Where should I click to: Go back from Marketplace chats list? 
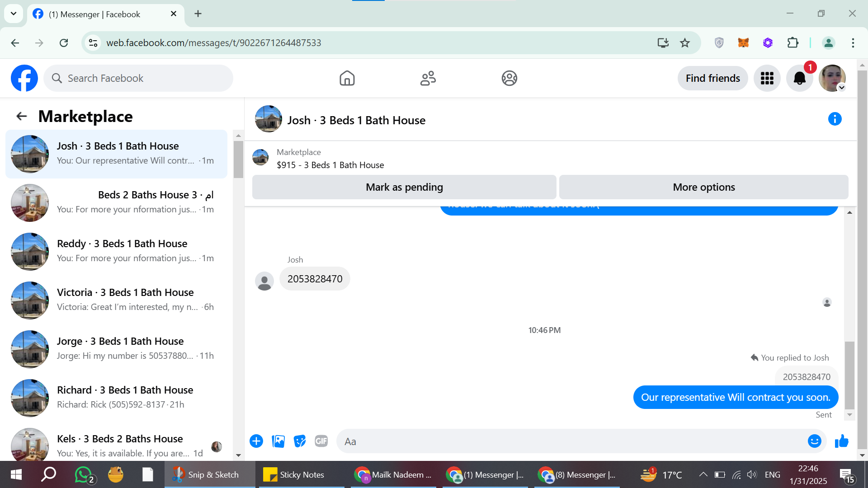tap(22, 117)
